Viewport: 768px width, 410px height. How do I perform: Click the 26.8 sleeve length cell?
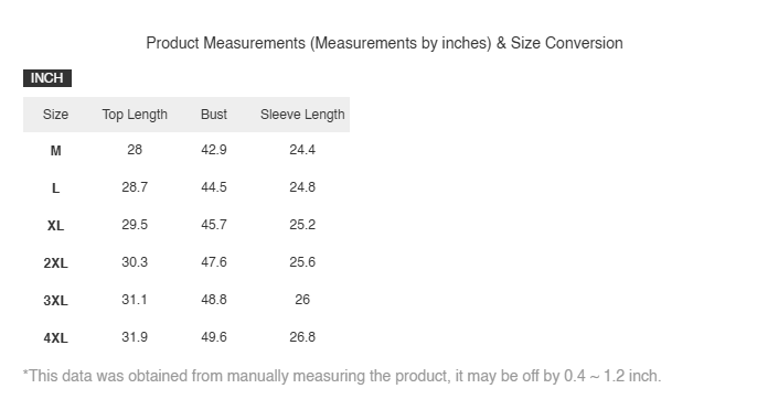[302, 338]
